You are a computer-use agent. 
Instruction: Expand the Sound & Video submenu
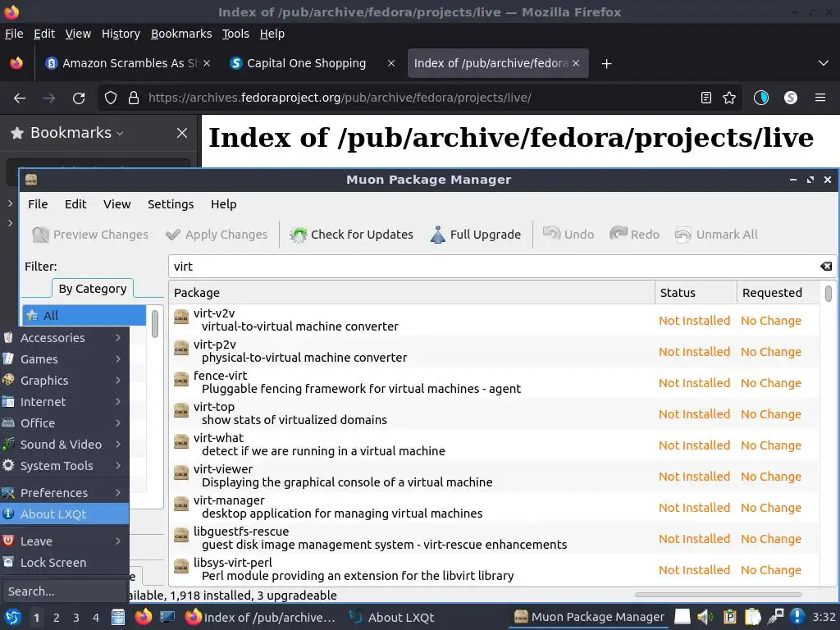click(64, 445)
